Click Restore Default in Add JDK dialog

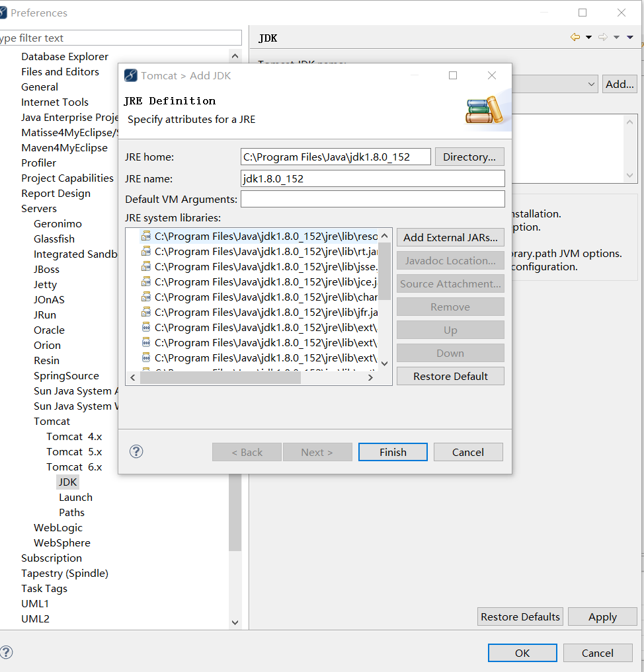450,376
